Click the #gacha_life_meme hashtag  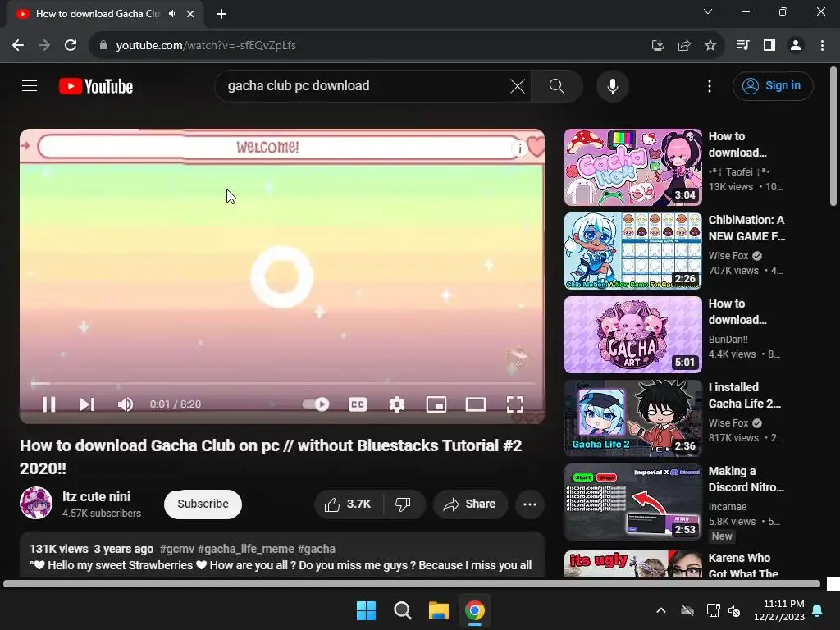coord(246,549)
